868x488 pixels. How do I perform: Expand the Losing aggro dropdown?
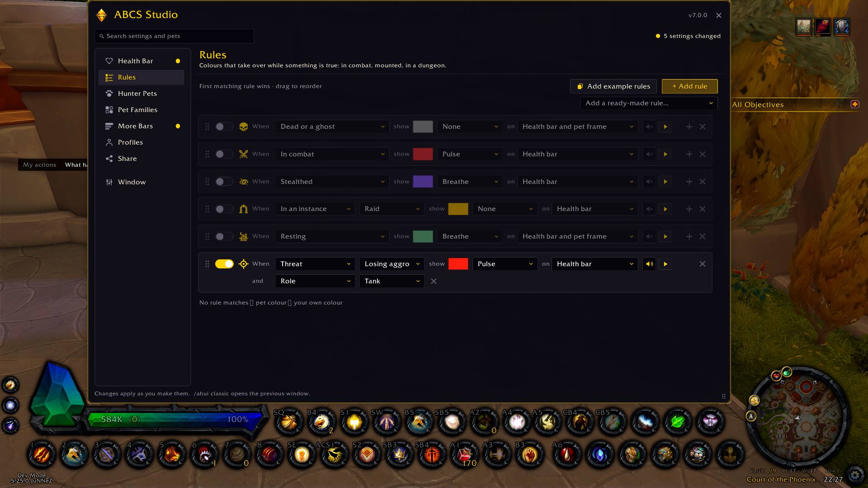tap(392, 264)
